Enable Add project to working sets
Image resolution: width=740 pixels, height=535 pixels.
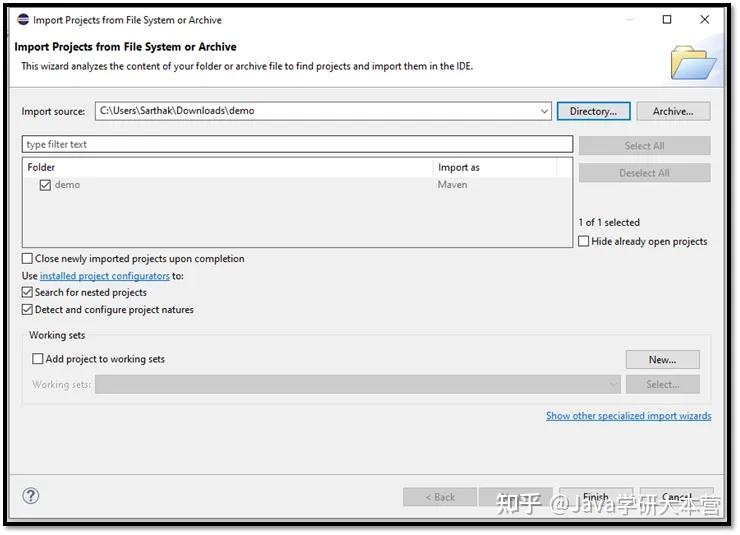38,359
